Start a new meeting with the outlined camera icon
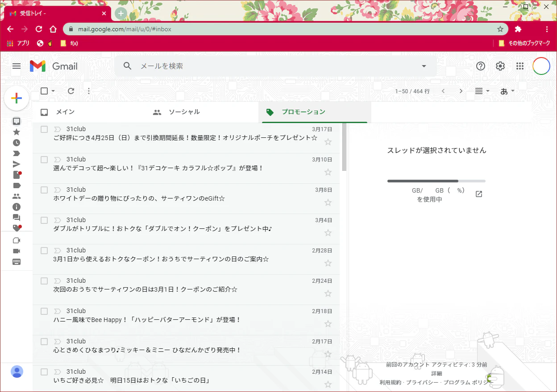This screenshot has height=392, width=557. pyautogui.click(x=17, y=240)
